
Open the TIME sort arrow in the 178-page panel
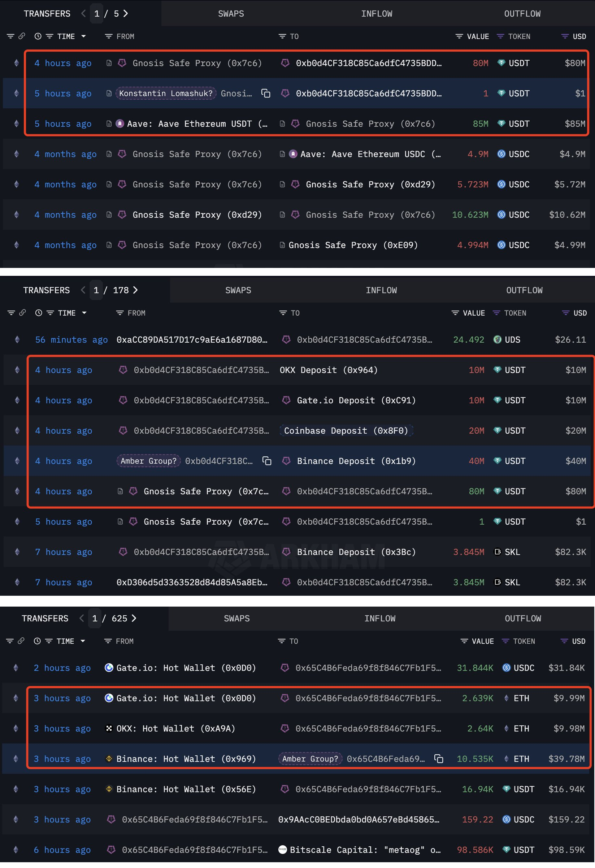[x=84, y=313]
